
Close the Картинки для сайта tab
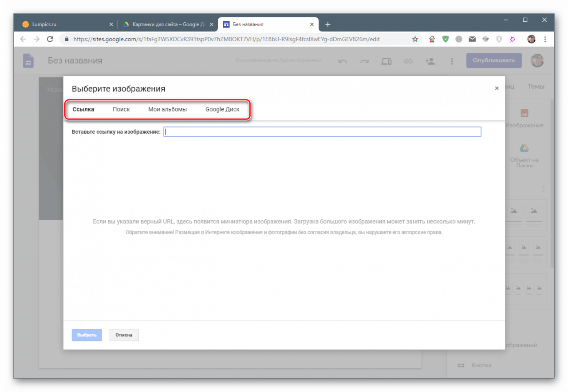tap(211, 24)
